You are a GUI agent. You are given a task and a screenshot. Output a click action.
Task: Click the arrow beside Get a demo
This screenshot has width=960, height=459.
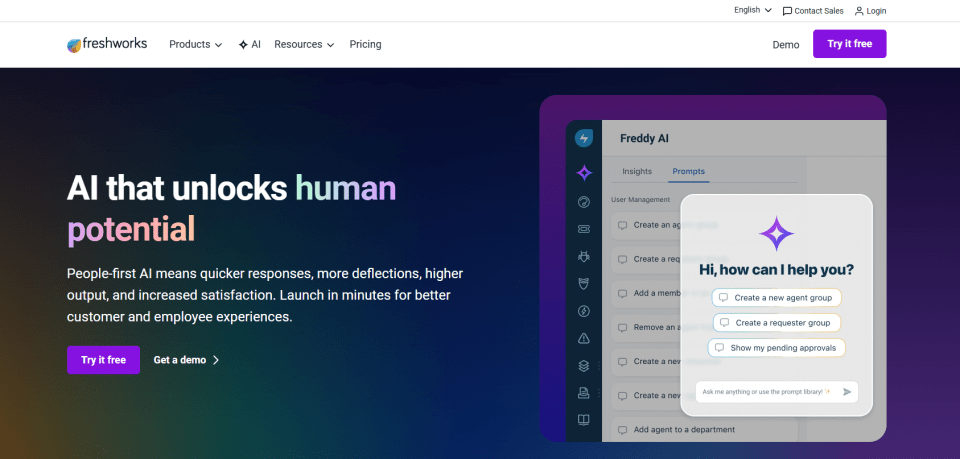(216, 360)
